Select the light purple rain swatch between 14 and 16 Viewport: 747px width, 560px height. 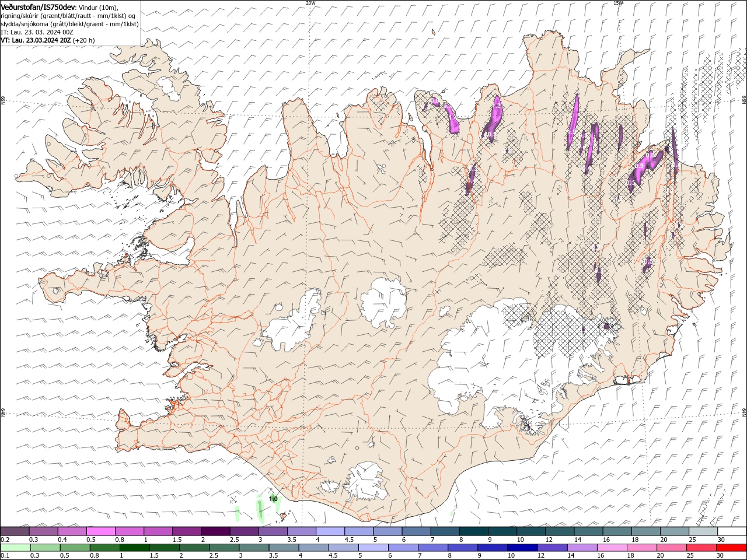(582, 548)
